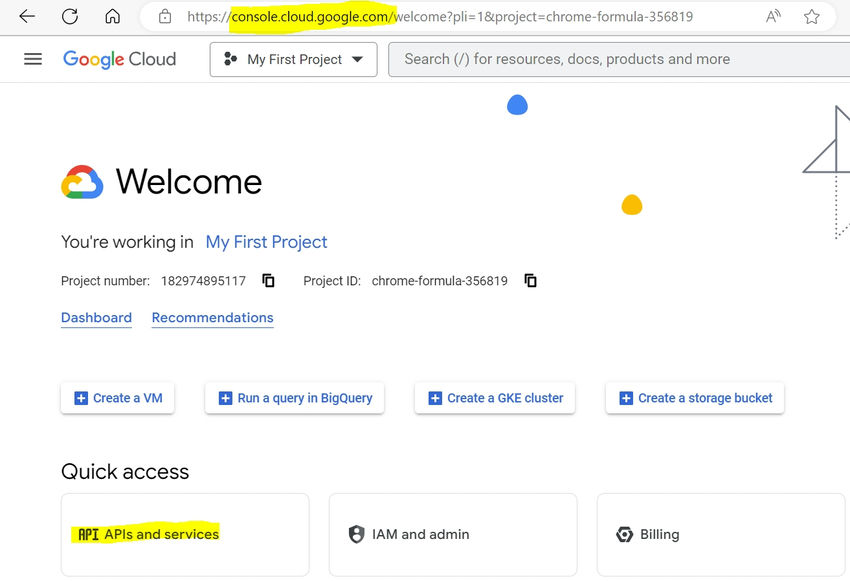The image size is (850, 581).
Task: Click the browser home icon
Action: 112,16
